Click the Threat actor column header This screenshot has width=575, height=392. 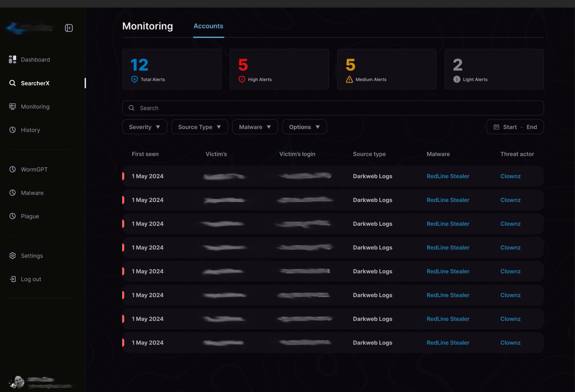click(x=517, y=154)
